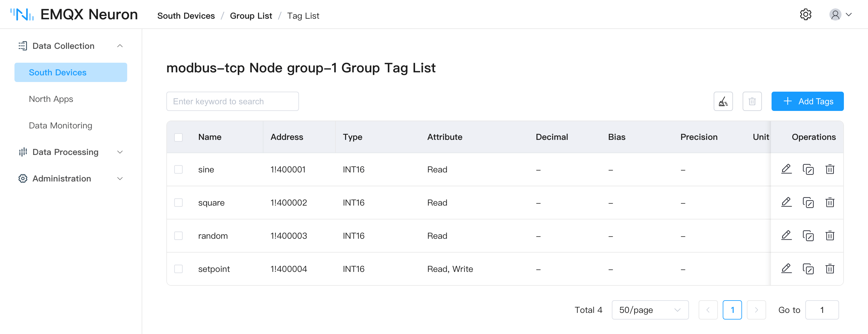Delete the random tag

click(x=830, y=236)
